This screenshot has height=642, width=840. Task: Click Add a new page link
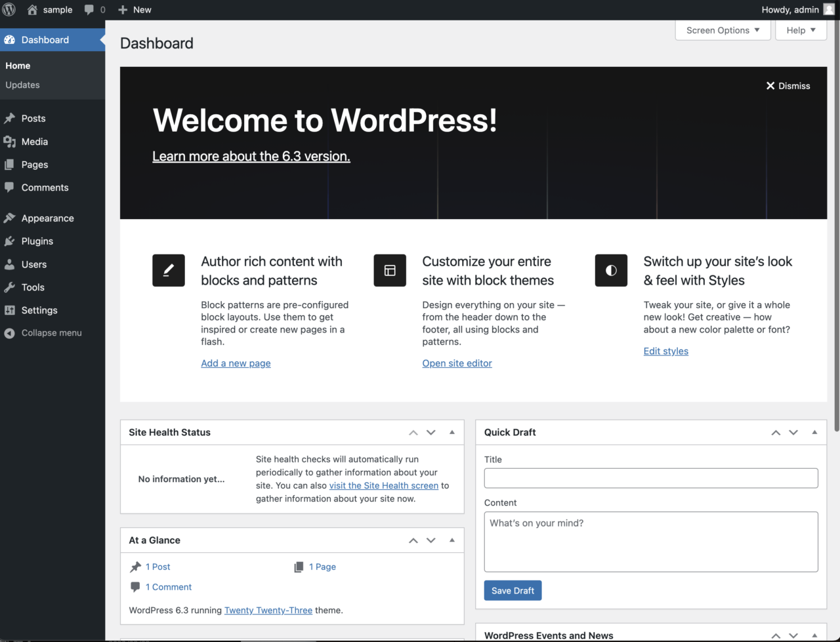(236, 363)
